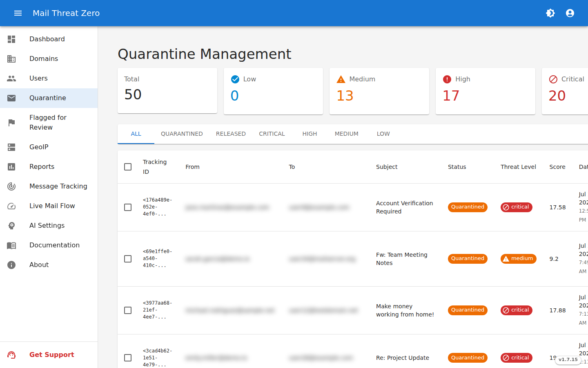
Task: Click Quarantined badge on Team Meeting Notes row
Action: (468, 259)
